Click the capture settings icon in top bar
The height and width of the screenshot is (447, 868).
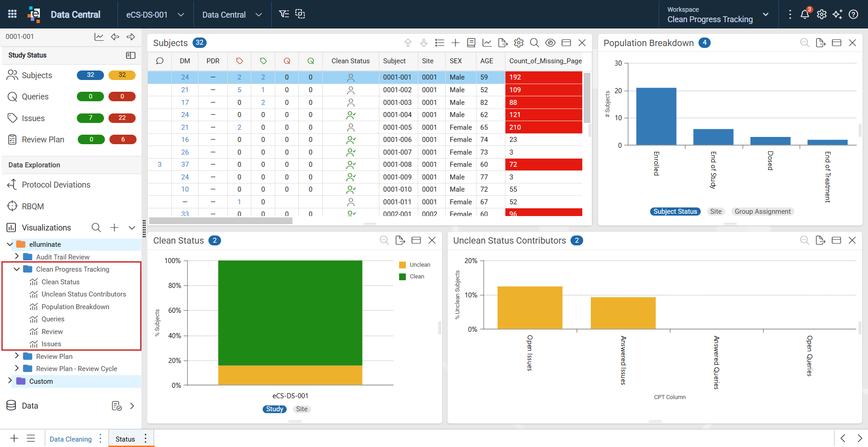point(300,14)
